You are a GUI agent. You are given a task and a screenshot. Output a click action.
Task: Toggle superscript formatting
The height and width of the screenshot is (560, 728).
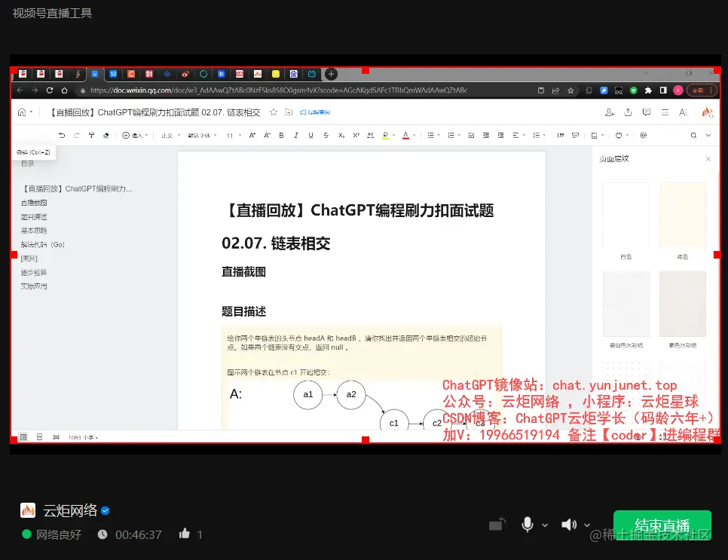pyautogui.click(x=356, y=135)
